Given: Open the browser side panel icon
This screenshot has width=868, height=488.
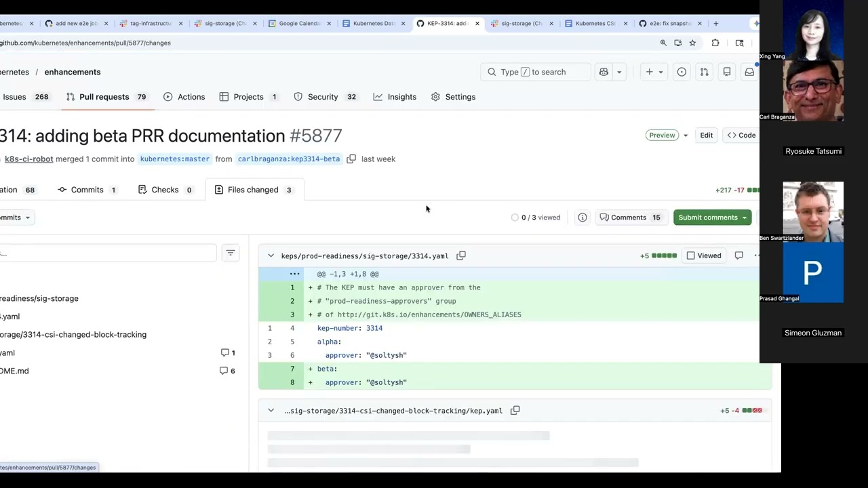Looking at the screenshot, I should 740,43.
